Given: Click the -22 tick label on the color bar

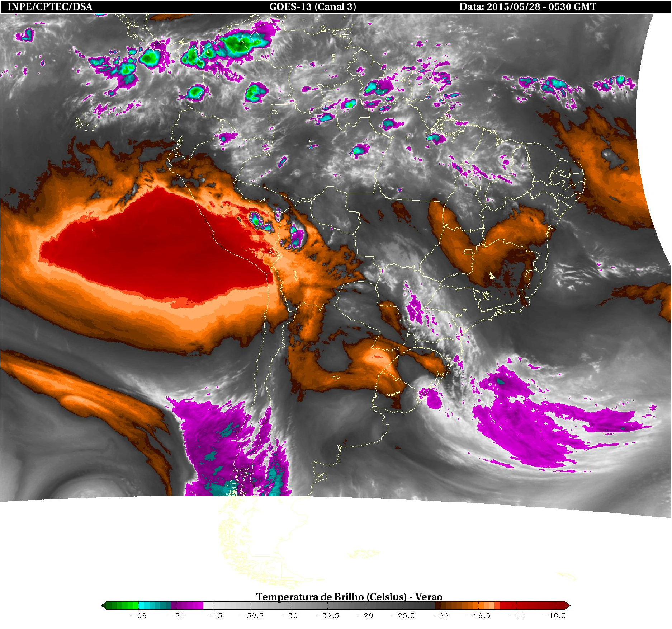Looking at the screenshot, I should [x=441, y=616].
